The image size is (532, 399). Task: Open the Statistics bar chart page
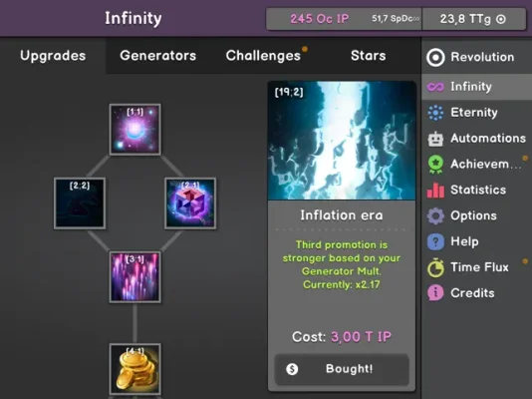(476, 190)
